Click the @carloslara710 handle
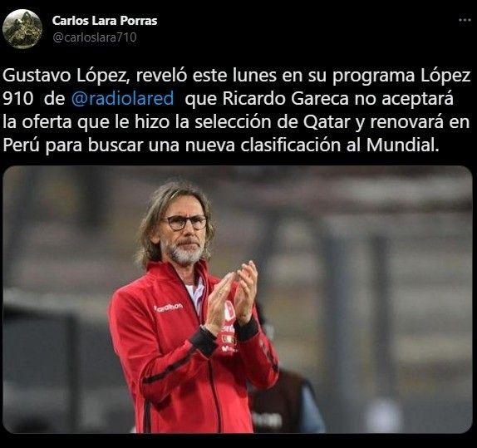The width and height of the screenshot is (477, 448). click(x=95, y=37)
